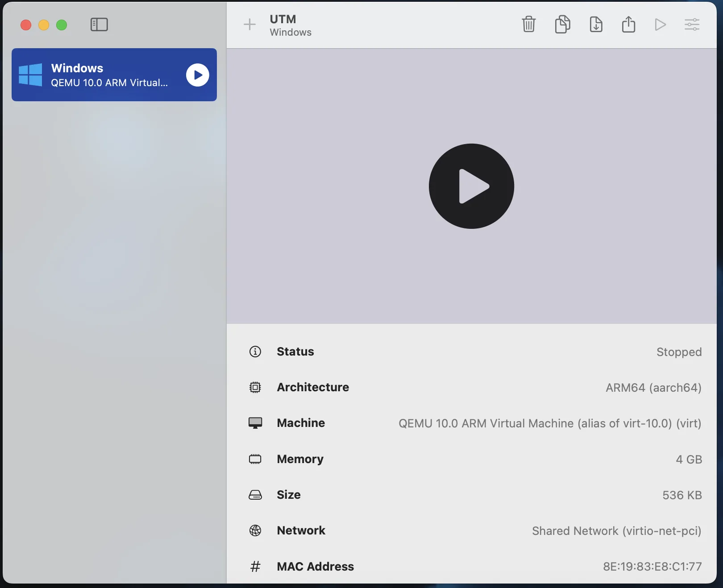The height and width of the screenshot is (588, 723).
Task: Click the Size drive icon
Action: [x=255, y=495]
